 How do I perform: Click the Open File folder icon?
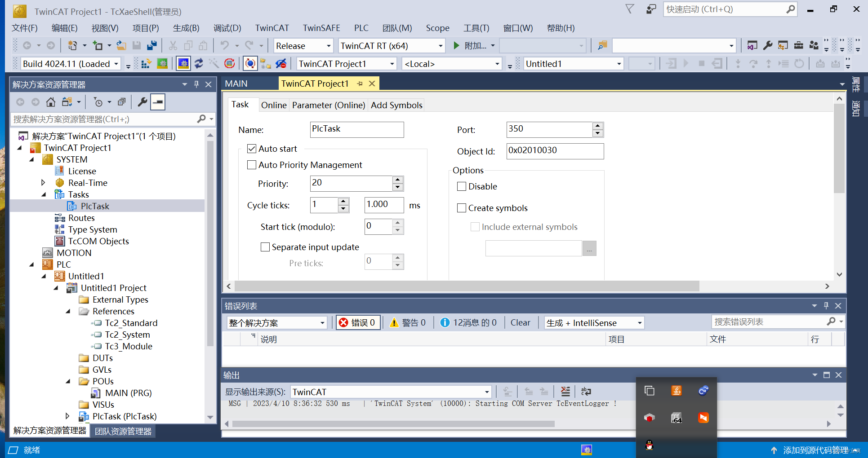point(121,45)
